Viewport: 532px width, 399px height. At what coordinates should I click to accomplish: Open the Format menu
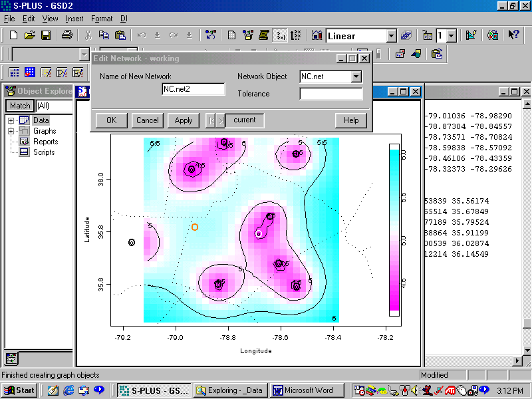(x=102, y=19)
